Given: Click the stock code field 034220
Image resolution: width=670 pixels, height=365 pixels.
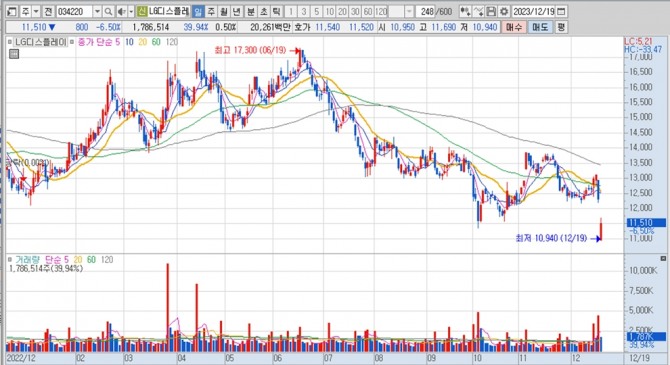Looking at the screenshot, I should coord(74,12).
